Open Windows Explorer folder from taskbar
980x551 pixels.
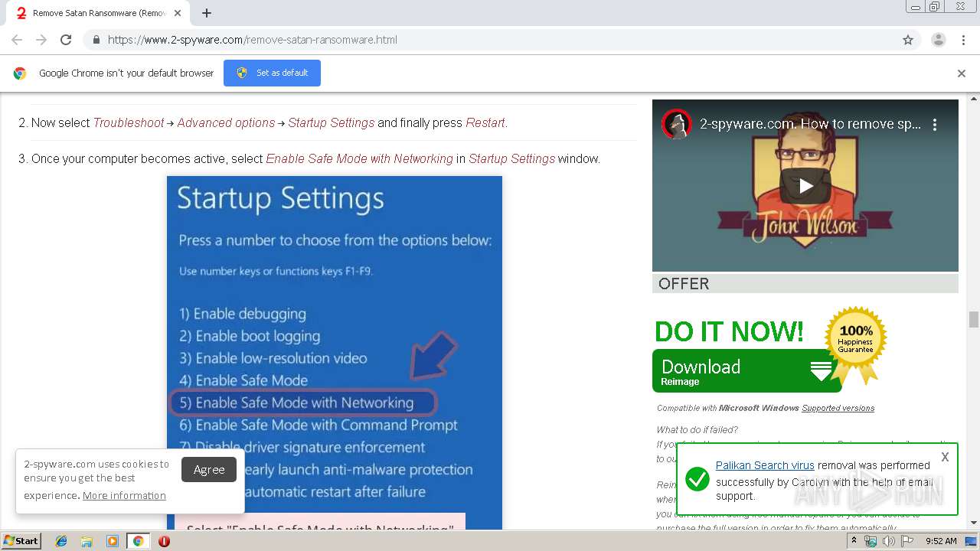(x=87, y=541)
